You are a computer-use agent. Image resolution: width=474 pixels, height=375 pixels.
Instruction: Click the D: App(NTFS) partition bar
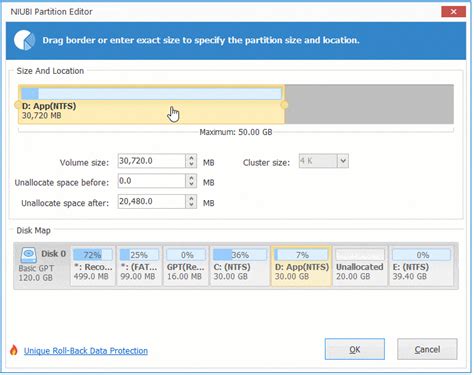click(x=151, y=104)
